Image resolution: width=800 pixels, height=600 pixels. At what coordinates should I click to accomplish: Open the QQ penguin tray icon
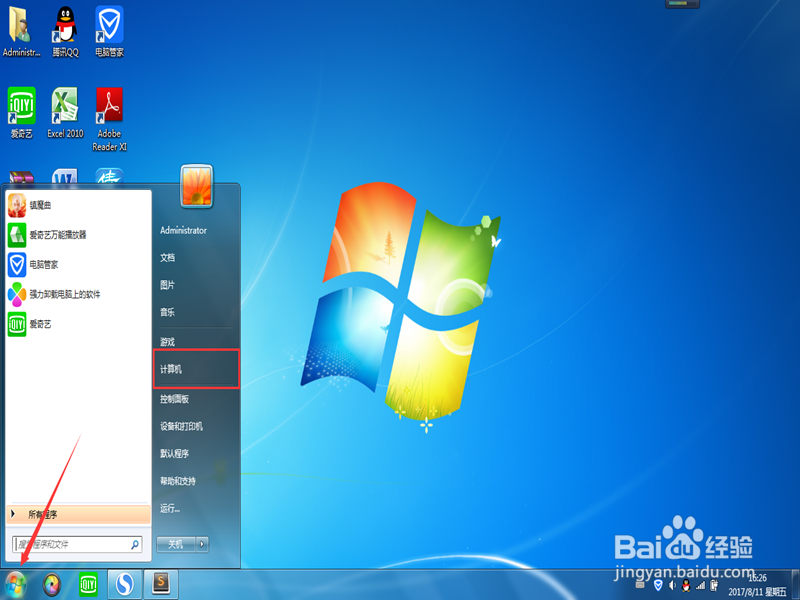pyautogui.click(x=687, y=585)
